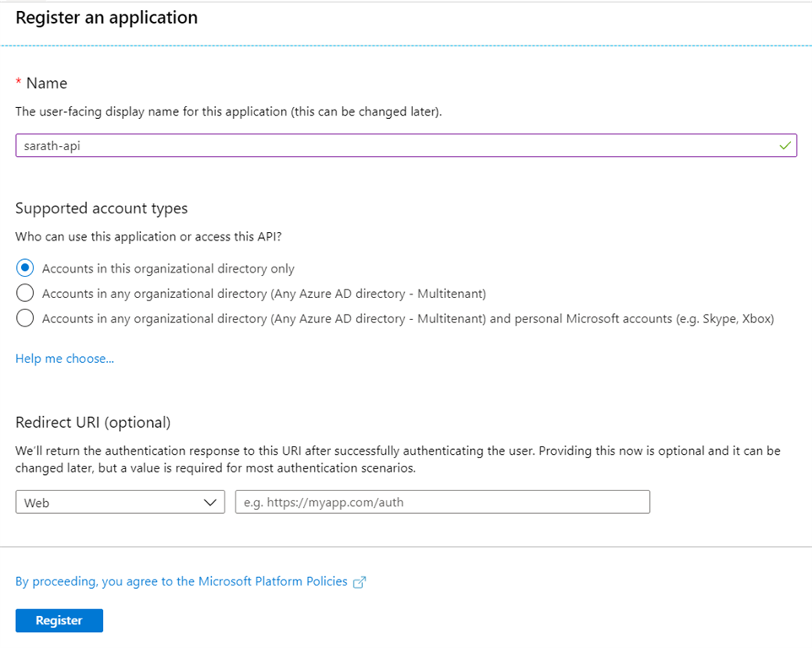Click the "Supported account types" section heading

point(101,208)
